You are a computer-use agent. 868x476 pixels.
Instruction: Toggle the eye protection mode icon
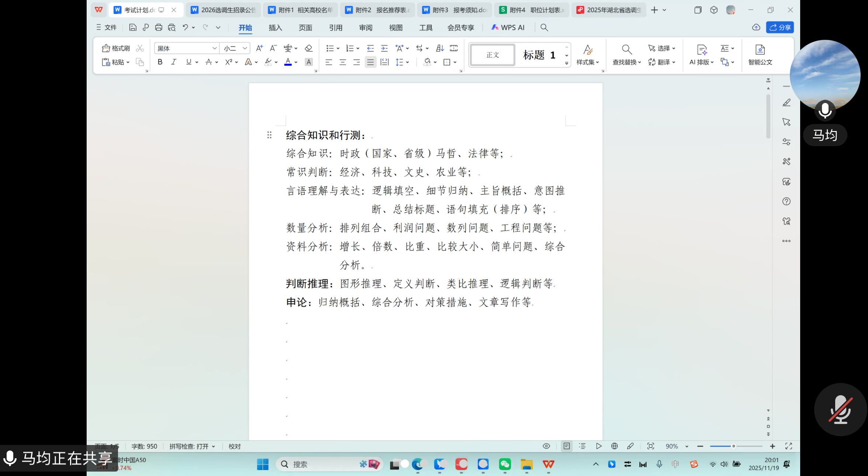pos(546,446)
